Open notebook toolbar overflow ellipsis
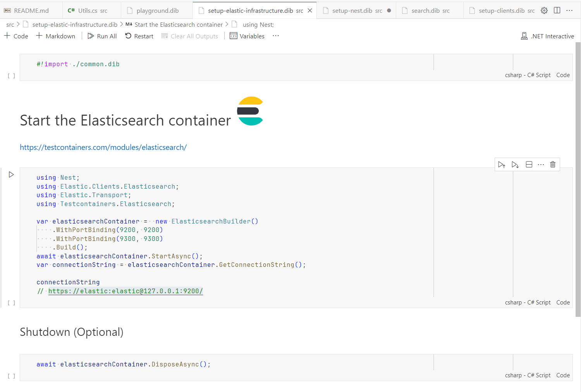The width and height of the screenshot is (581, 392). pyautogui.click(x=276, y=36)
